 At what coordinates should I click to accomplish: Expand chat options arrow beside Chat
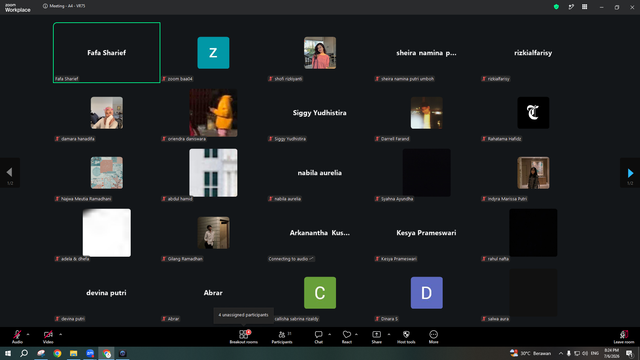[x=329, y=334]
